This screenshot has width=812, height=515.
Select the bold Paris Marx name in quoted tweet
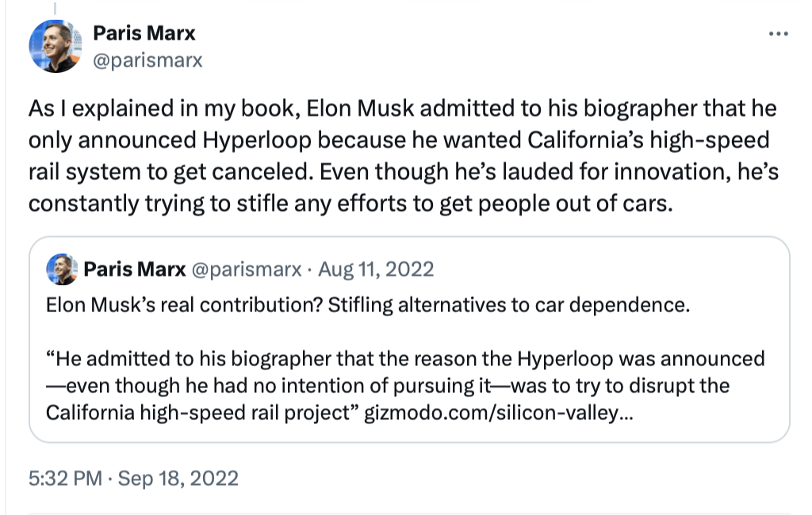coord(135,269)
